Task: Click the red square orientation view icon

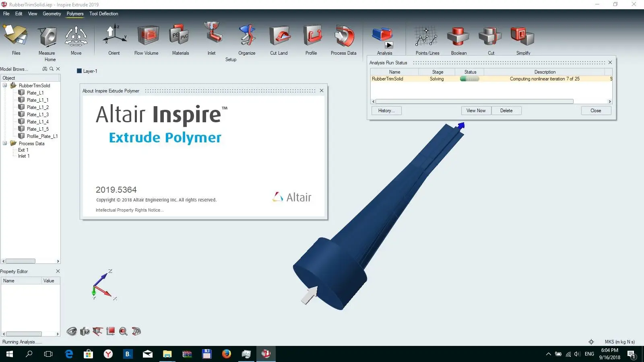Action: click(x=110, y=331)
